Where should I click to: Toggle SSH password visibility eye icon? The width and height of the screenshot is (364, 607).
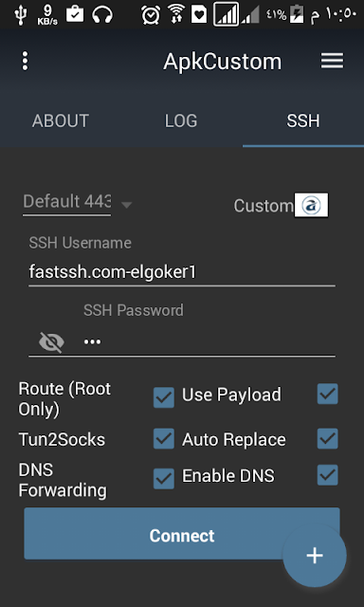(51, 342)
